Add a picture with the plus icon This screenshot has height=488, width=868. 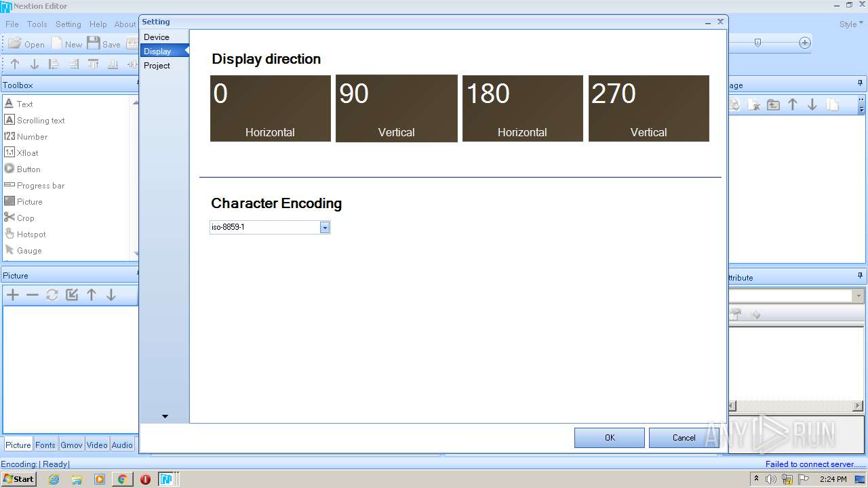pos(13,295)
